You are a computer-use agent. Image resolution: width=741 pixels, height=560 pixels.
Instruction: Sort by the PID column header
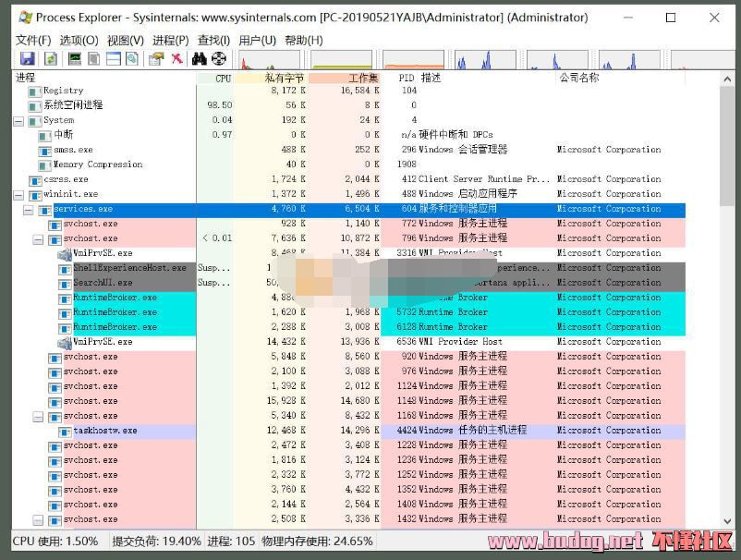pyautogui.click(x=399, y=78)
